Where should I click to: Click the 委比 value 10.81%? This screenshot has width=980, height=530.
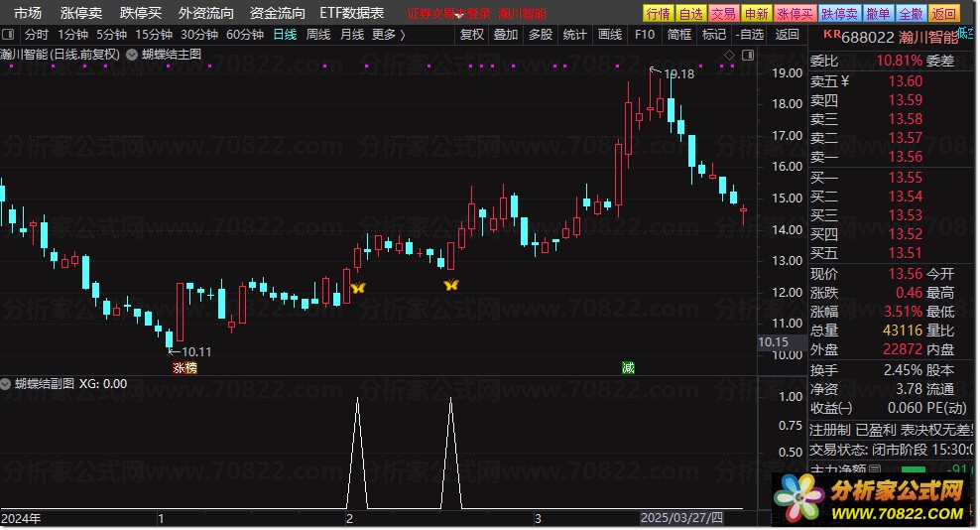coord(900,61)
